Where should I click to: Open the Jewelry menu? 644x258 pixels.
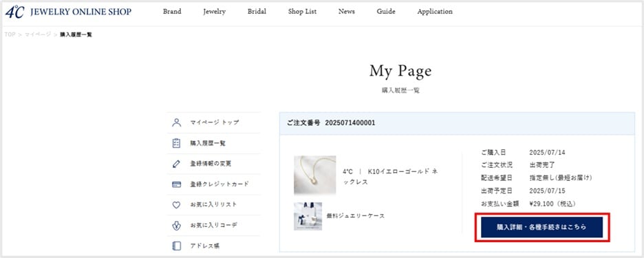(x=215, y=12)
